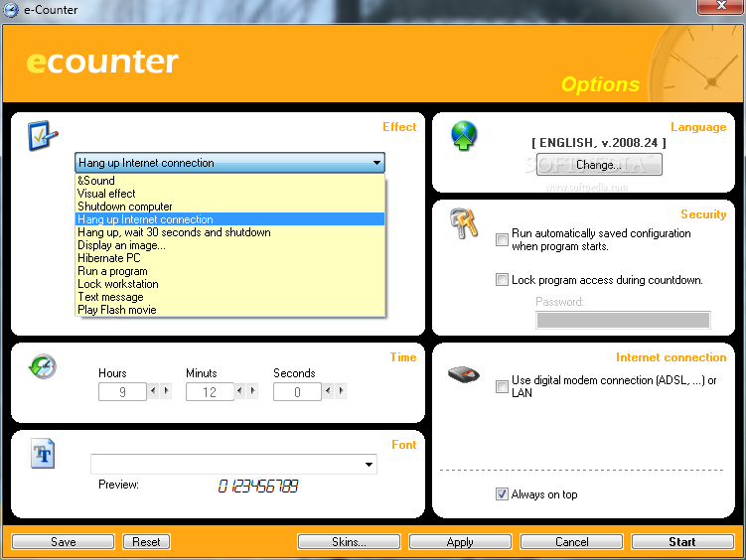Click the Reset button
The height and width of the screenshot is (560, 746).
pos(147,541)
